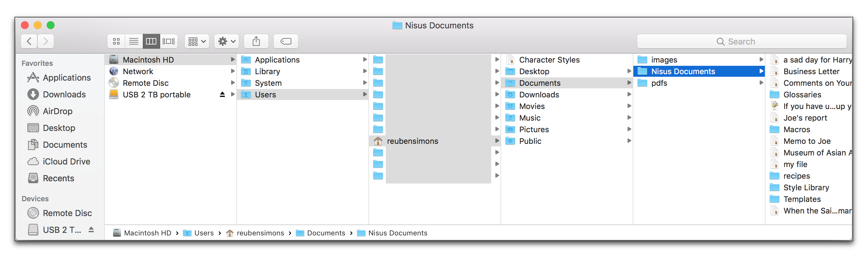
Task: Open the Action gear dropdown menu
Action: (227, 42)
